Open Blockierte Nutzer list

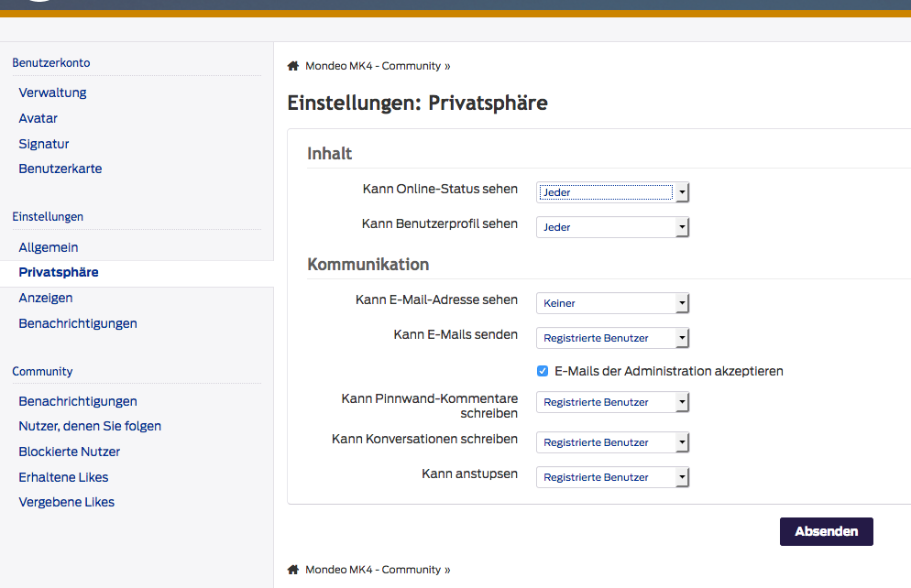(x=70, y=452)
